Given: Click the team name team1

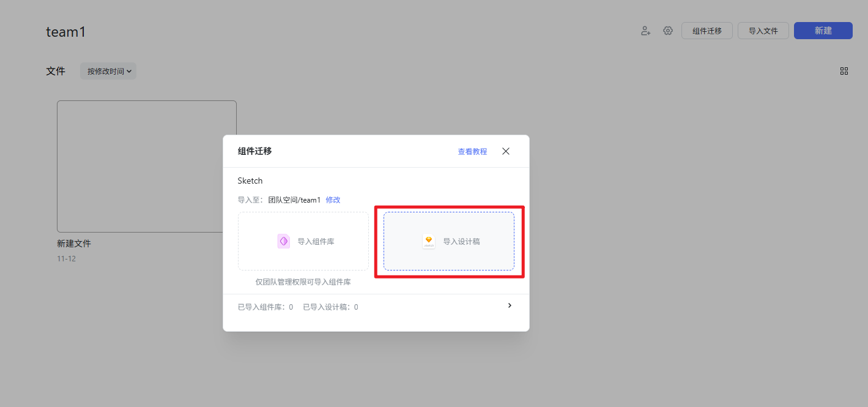Looking at the screenshot, I should (65, 31).
